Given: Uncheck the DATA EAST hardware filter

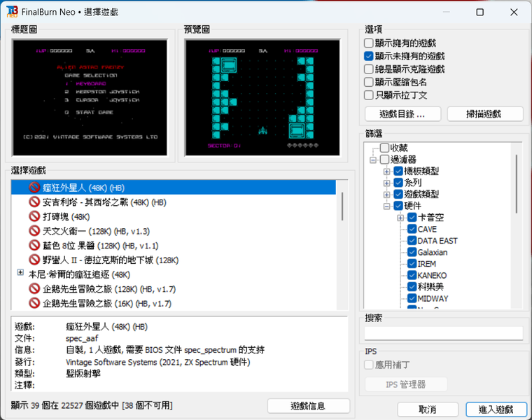Looking at the screenshot, I should coord(412,241).
